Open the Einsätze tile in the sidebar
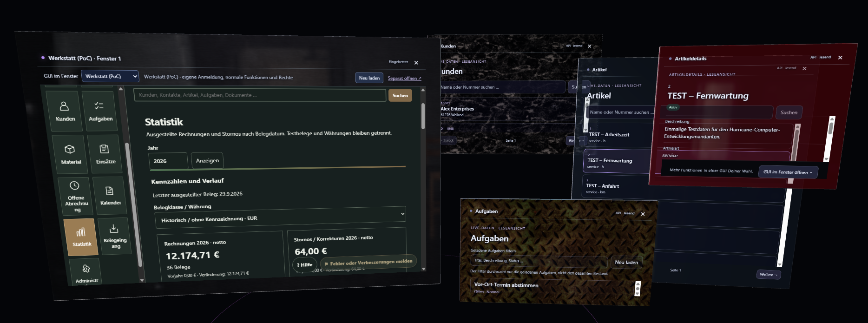 pos(105,154)
